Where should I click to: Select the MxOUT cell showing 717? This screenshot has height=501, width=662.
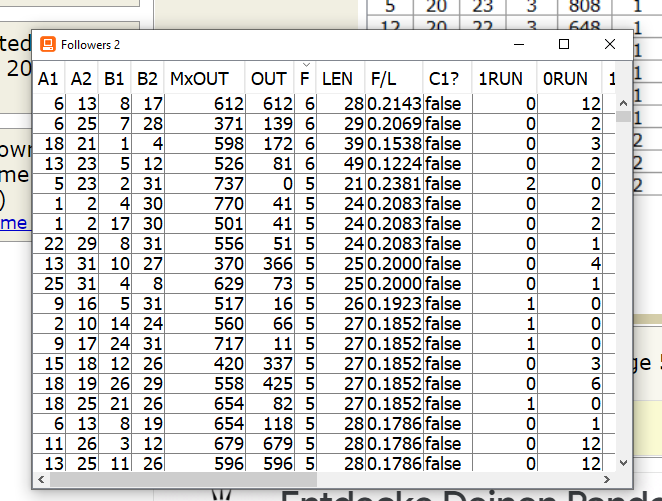[204, 344]
